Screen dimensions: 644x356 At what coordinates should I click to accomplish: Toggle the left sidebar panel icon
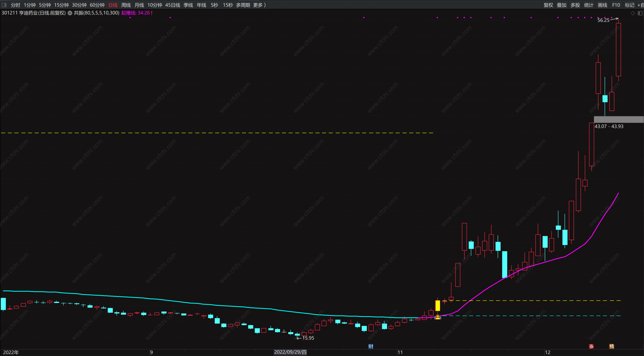4,5
